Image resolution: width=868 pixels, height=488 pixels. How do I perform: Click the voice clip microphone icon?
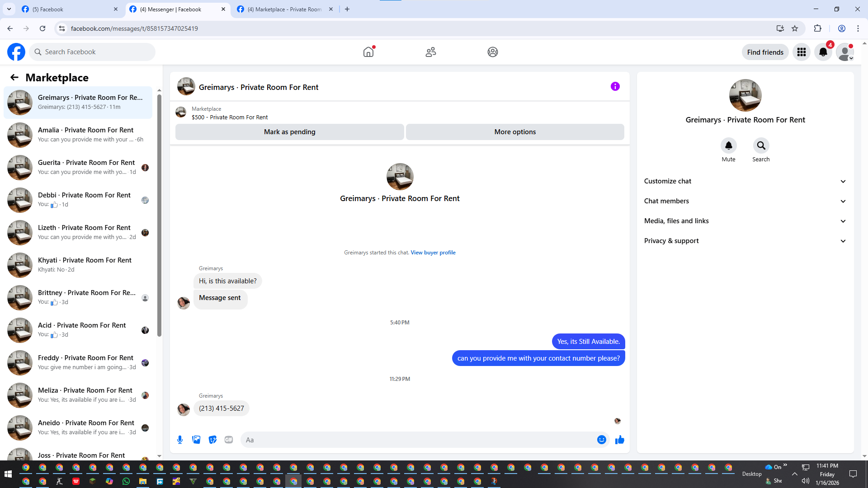tap(180, 440)
